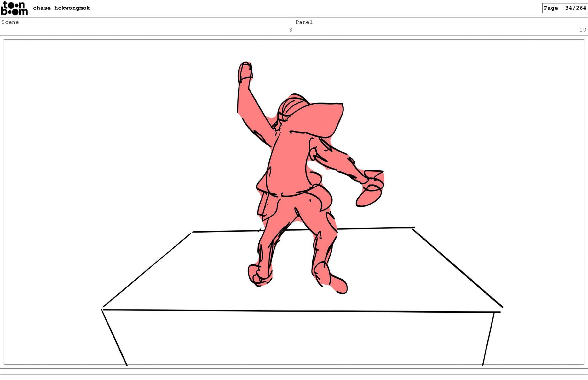Click the character's left shoe
This screenshot has width=588, height=380.
(x=258, y=275)
